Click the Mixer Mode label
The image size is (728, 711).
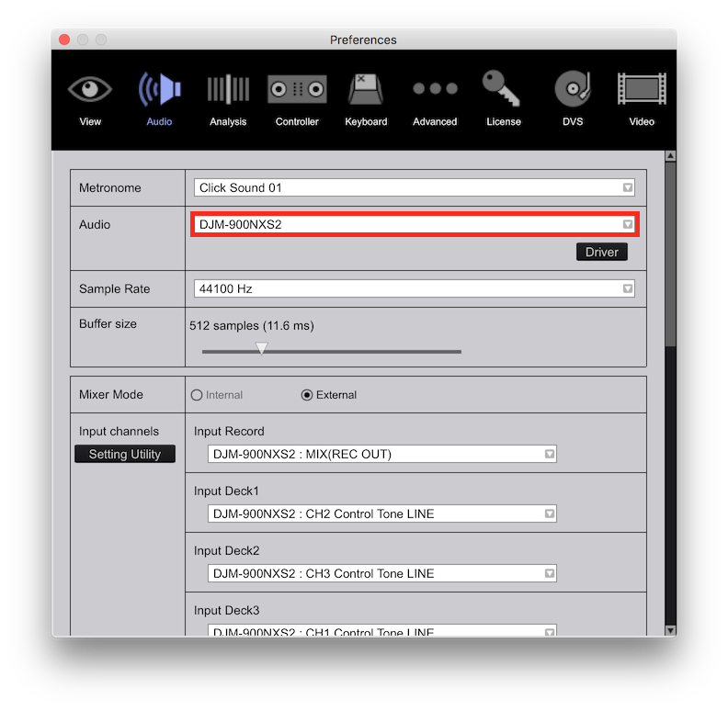[111, 394]
